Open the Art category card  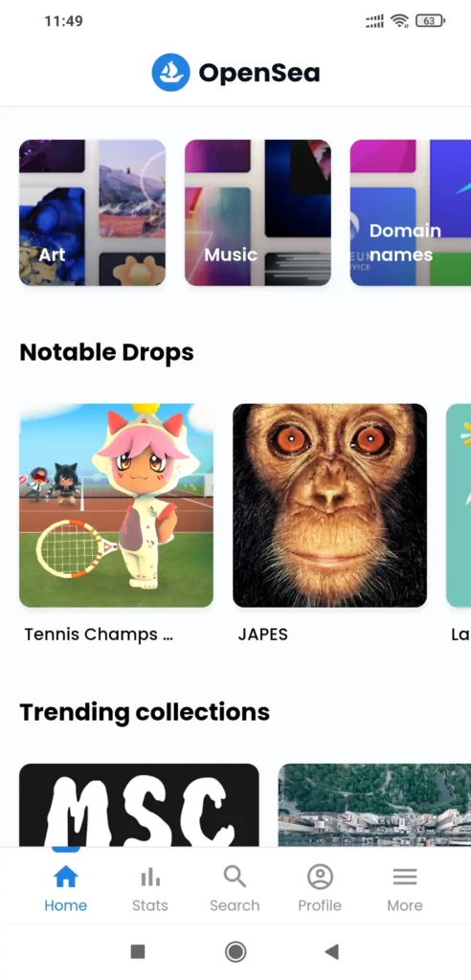pos(93,212)
